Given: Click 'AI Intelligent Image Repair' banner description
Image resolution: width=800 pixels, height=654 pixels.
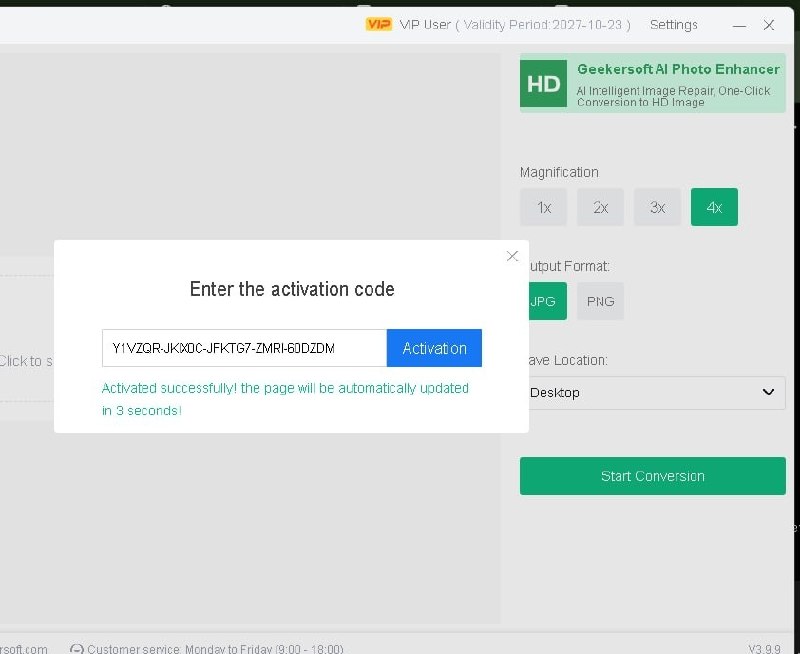Looking at the screenshot, I should tap(673, 96).
